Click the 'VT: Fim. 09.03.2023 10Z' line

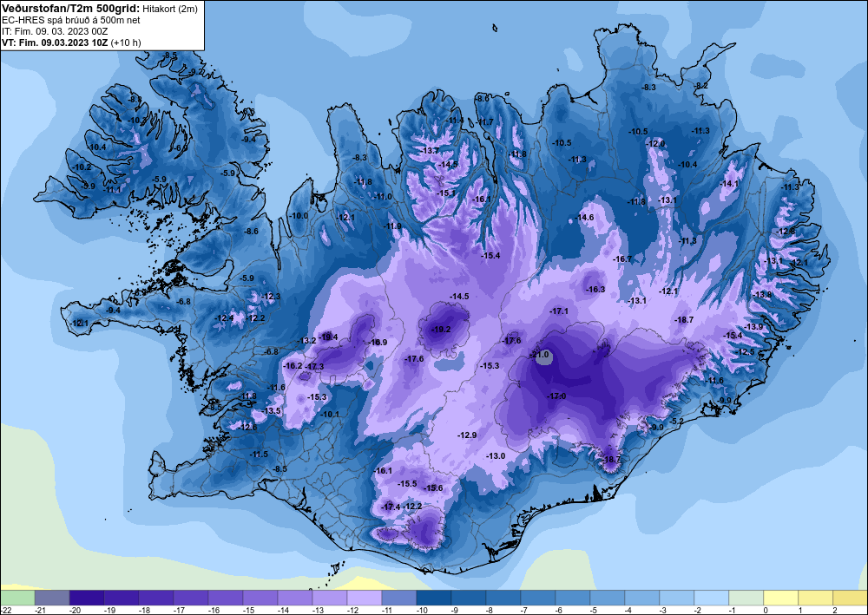click(56, 43)
